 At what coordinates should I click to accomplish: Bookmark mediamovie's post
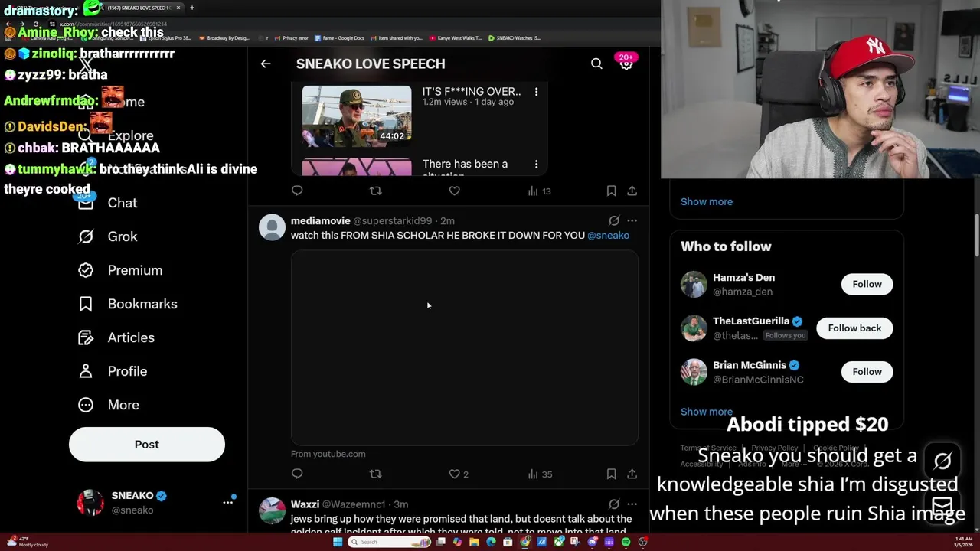pyautogui.click(x=611, y=474)
